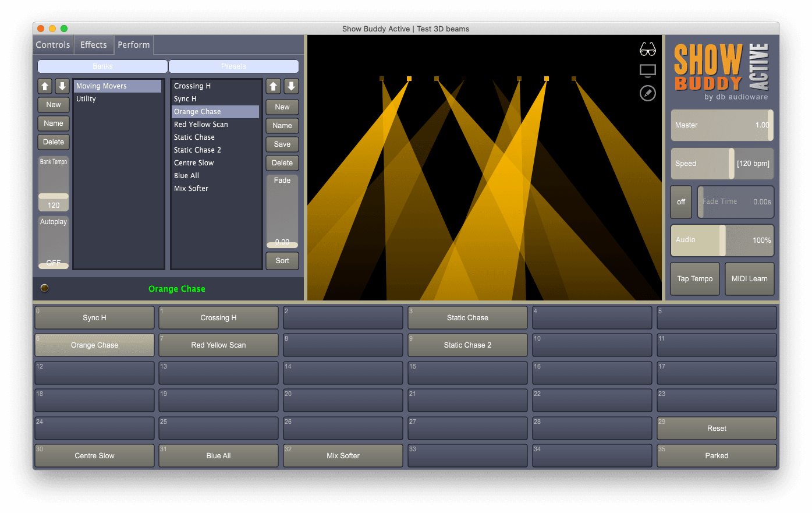
Task: Move preset down with the arrow icon
Action: (291, 86)
